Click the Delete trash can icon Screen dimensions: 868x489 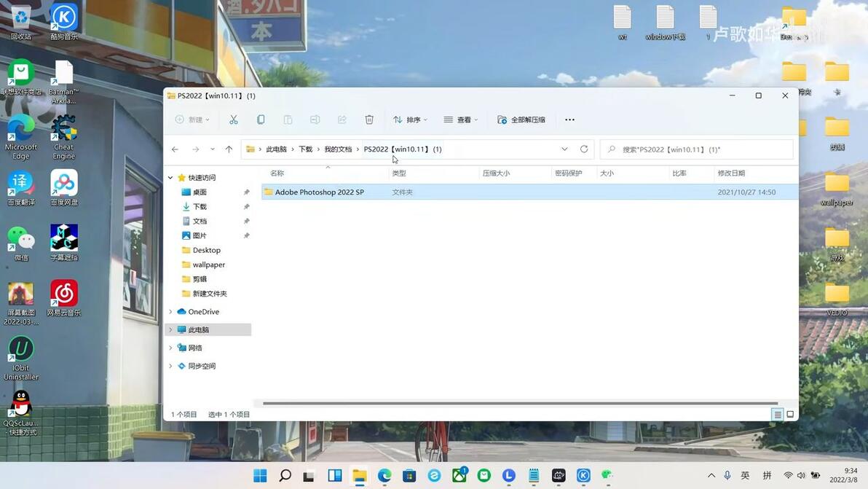pyautogui.click(x=369, y=120)
